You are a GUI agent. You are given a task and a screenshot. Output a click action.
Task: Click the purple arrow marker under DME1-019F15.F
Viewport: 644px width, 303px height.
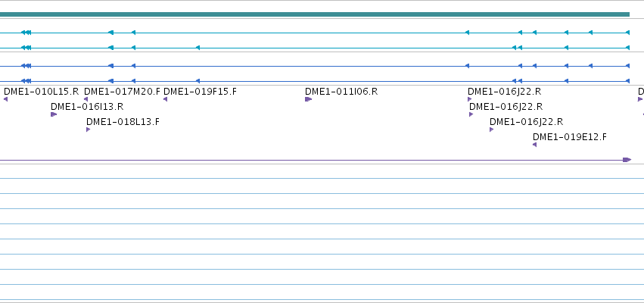tap(166, 99)
